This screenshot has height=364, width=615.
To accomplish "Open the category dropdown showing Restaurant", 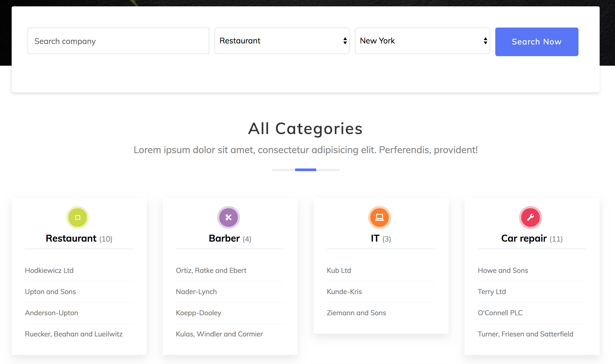I will pos(282,41).
